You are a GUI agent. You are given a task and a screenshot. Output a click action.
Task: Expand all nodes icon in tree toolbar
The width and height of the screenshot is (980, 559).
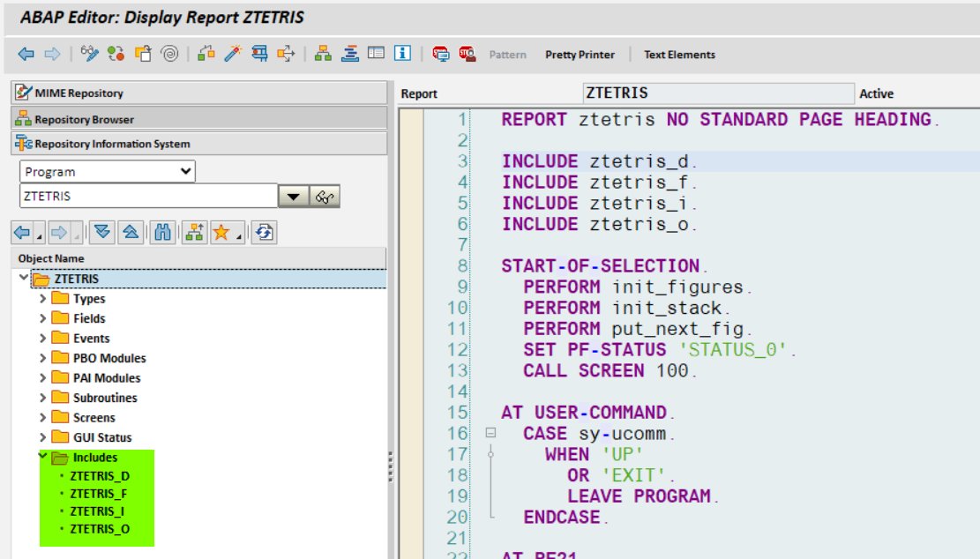101,233
